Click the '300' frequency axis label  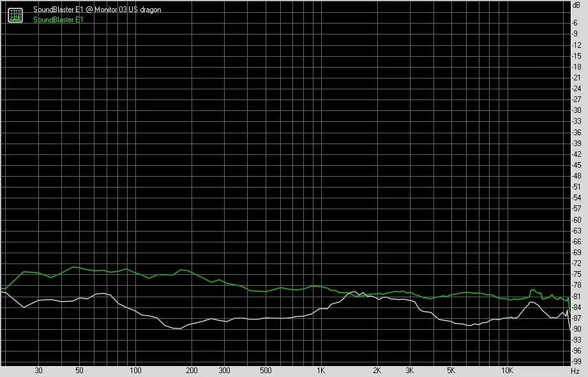click(224, 371)
